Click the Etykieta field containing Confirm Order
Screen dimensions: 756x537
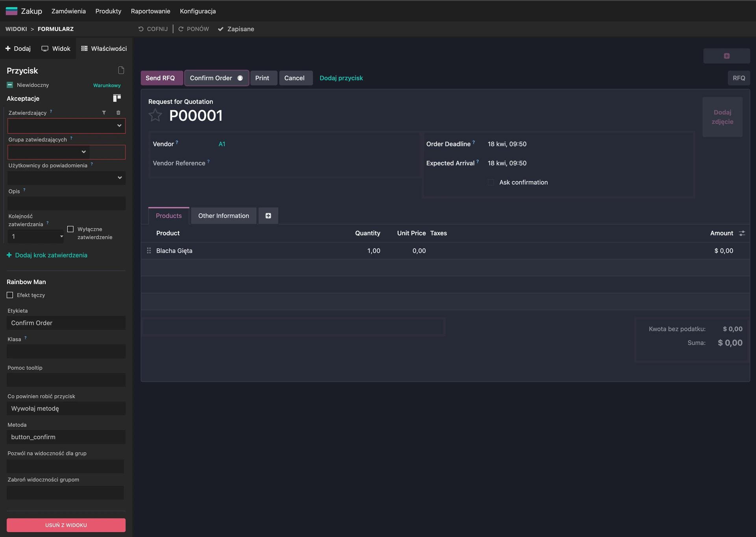[66, 323]
